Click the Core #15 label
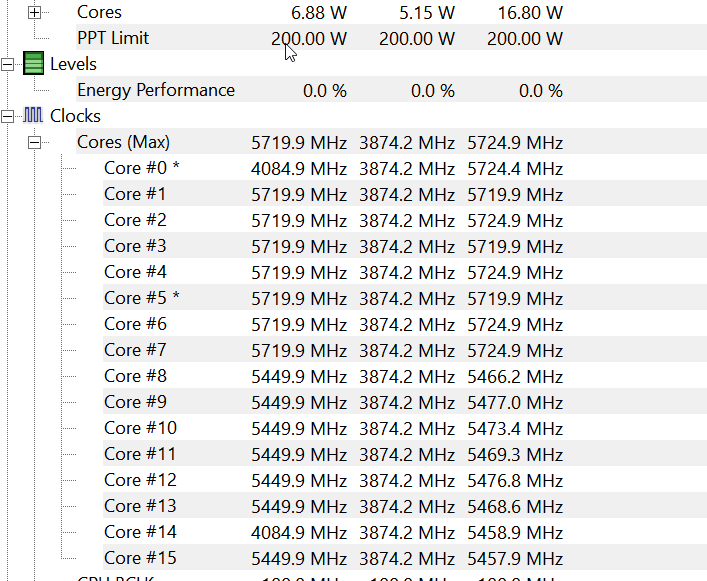The image size is (707, 581). 140,558
